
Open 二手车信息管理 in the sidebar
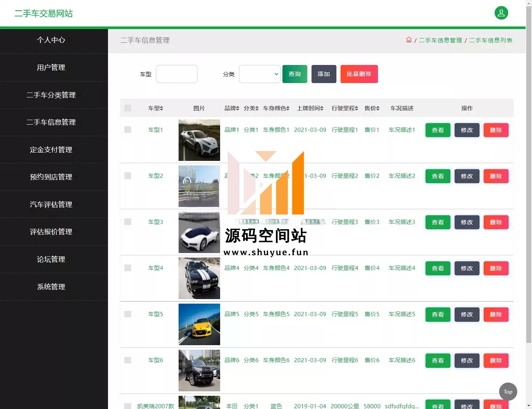pyautogui.click(x=51, y=122)
